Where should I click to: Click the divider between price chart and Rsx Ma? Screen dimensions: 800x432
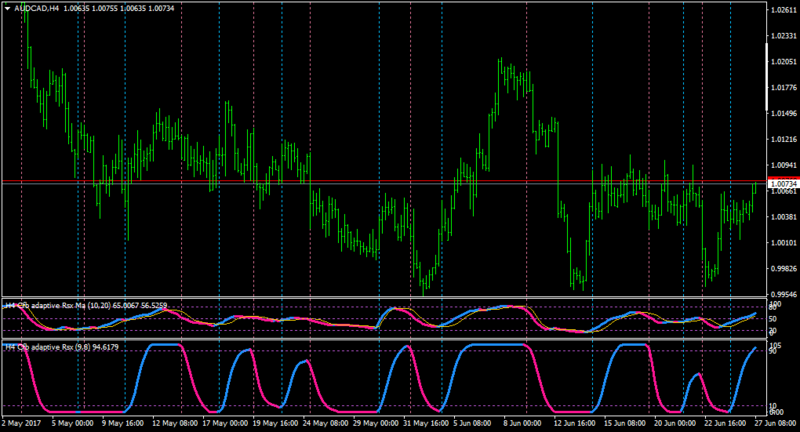pyautogui.click(x=384, y=297)
